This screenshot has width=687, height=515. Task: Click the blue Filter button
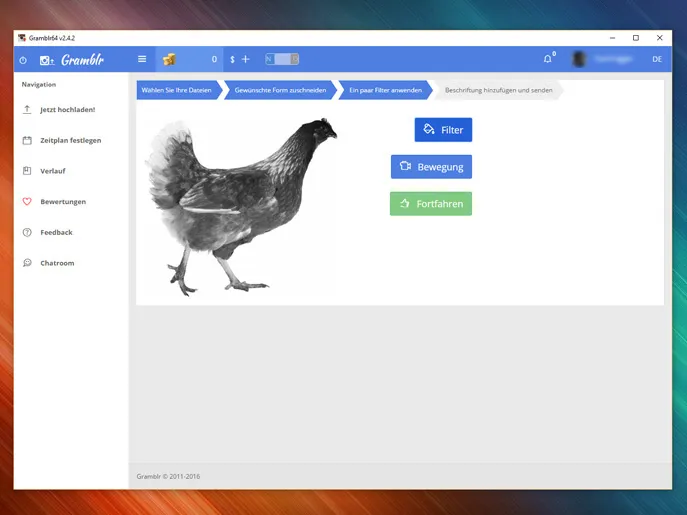coord(443,130)
